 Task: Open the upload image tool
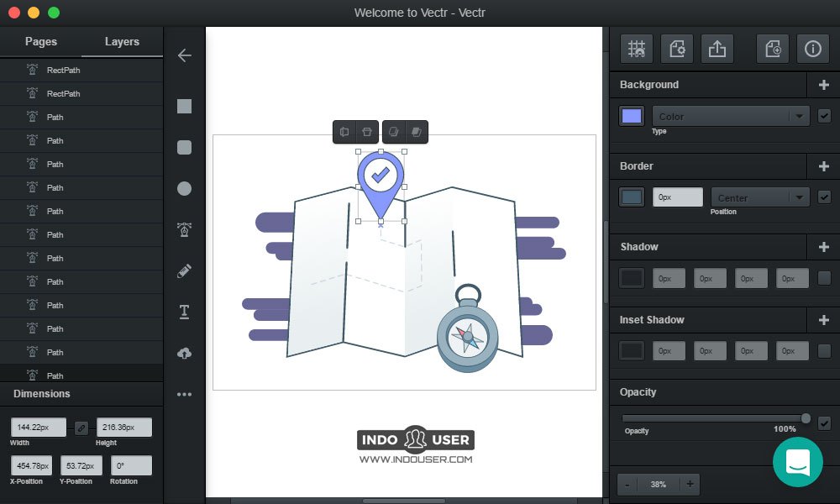(184, 353)
